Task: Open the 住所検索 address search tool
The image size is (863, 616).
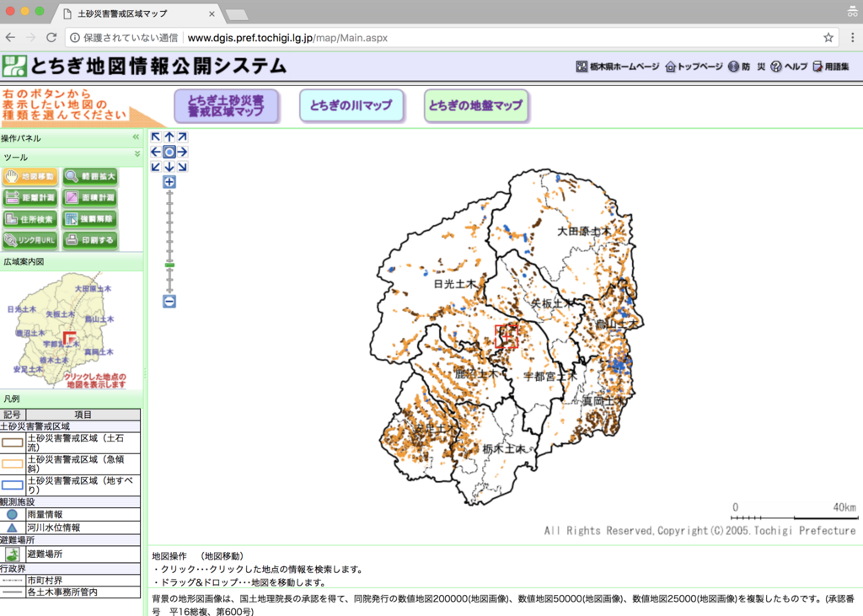Action: (x=29, y=219)
